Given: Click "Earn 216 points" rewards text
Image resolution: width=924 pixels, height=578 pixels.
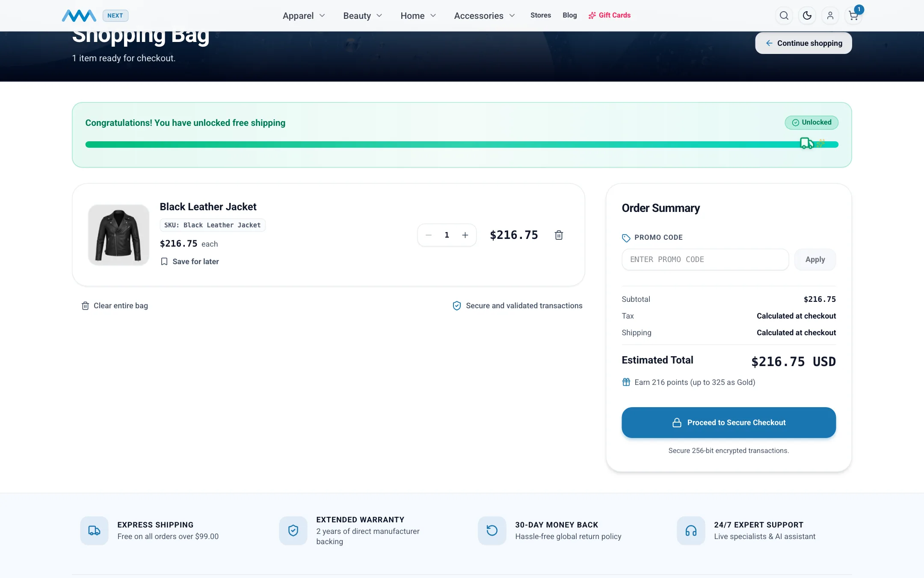Looking at the screenshot, I should [x=661, y=382].
